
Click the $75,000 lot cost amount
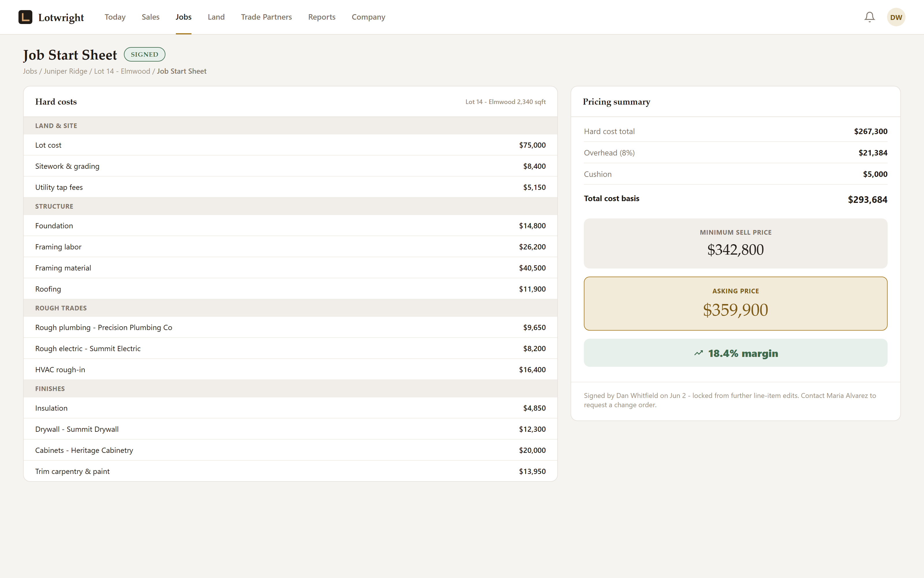pyautogui.click(x=532, y=145)
